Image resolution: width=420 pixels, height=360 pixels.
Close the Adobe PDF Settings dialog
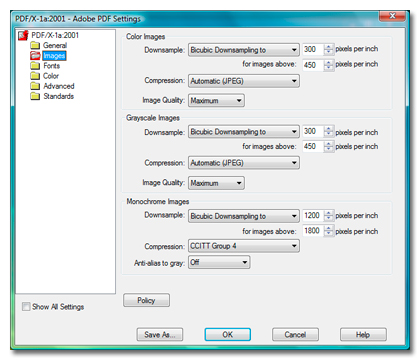click(392, 16)
